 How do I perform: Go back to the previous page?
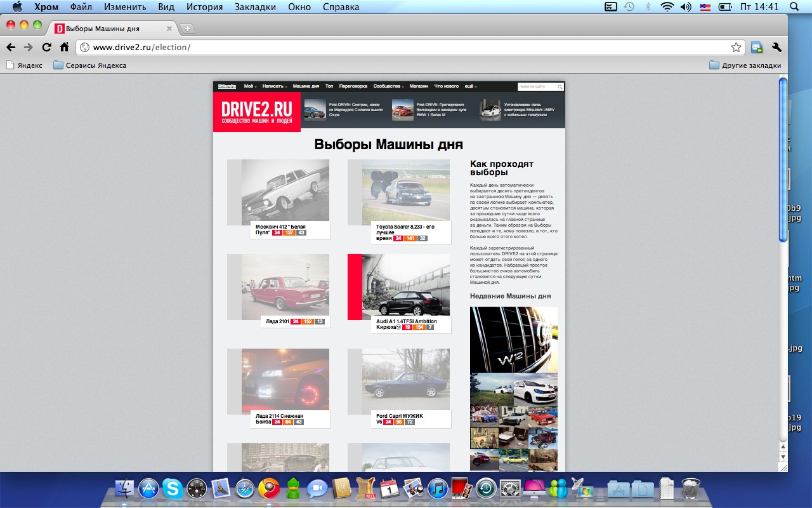(11, 47)
